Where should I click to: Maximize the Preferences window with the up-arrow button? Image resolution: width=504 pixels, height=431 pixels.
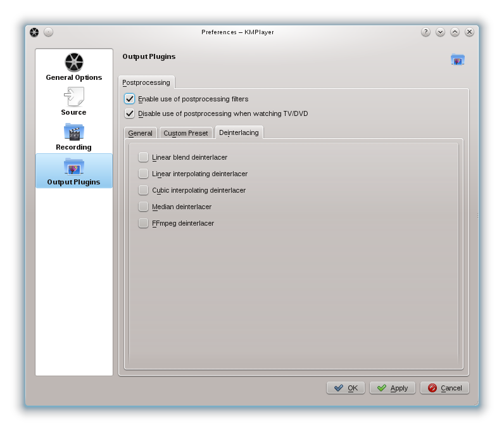tap(455, 32)
